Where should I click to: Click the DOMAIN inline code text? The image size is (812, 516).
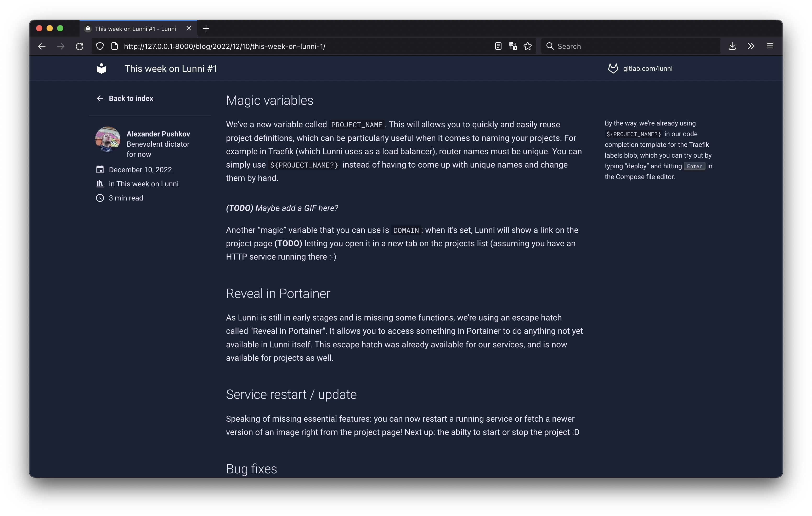click(406, 230)
